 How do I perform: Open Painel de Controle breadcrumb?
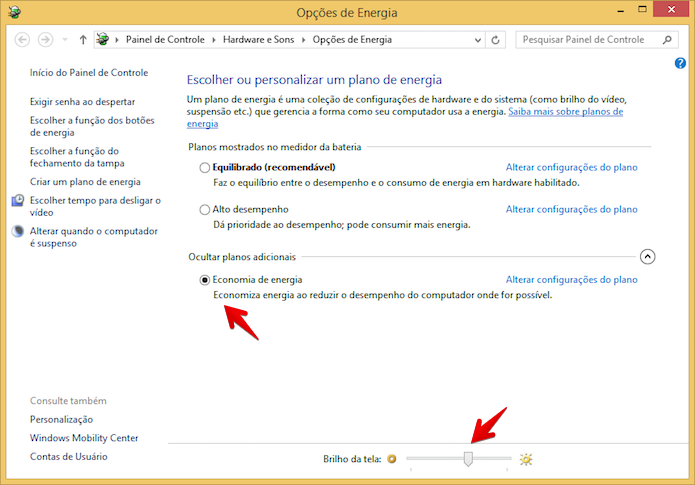165,39
